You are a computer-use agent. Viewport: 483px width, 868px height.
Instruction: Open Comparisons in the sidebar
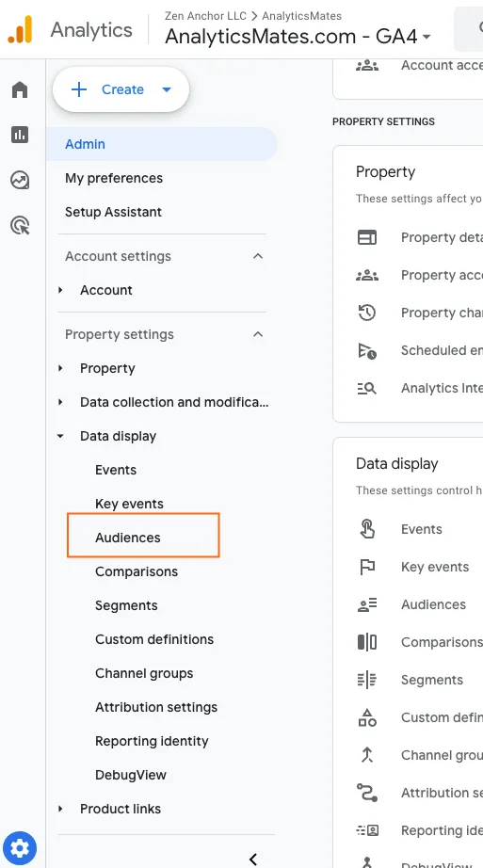click(137, 571)
